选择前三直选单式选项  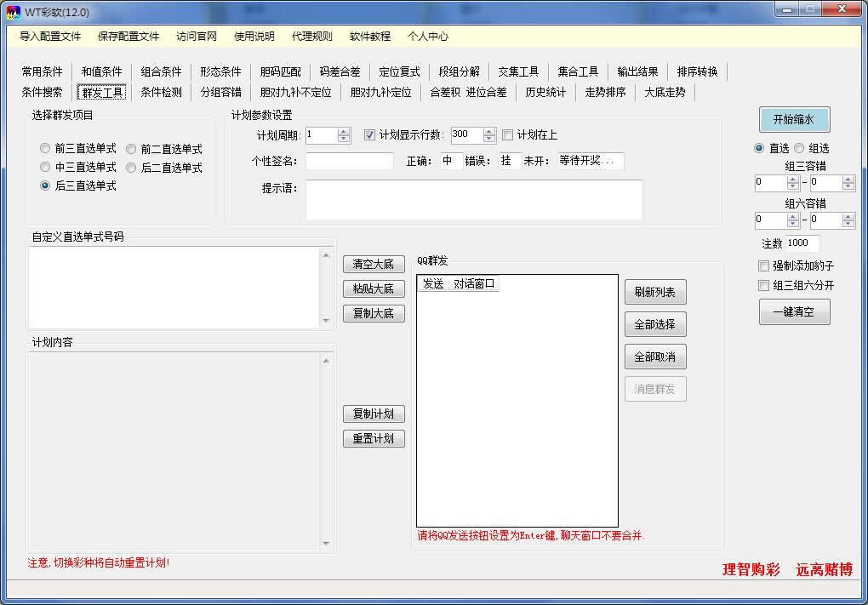tap(44, 149)
